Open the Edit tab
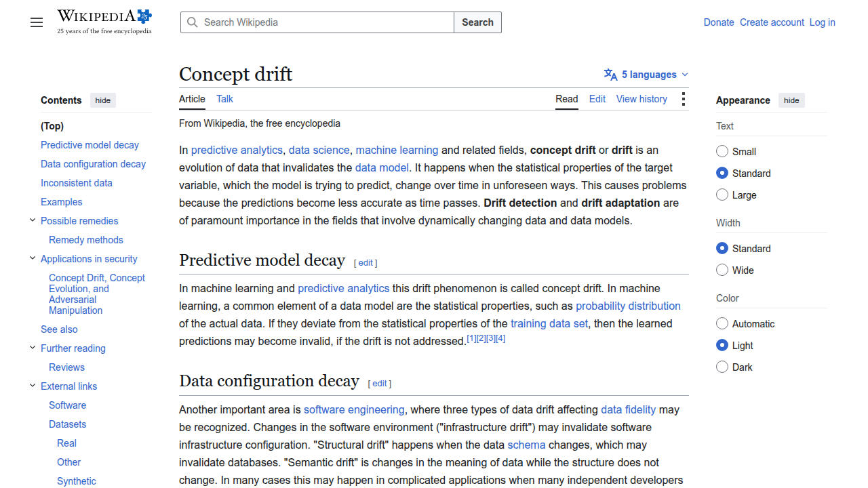The width and height of the screenshot is (868, 488). pos(597,99)
